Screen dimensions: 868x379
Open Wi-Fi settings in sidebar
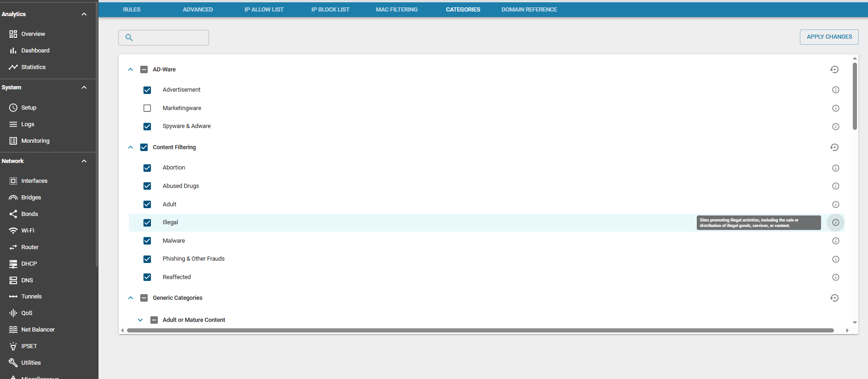tap(28, 231)
